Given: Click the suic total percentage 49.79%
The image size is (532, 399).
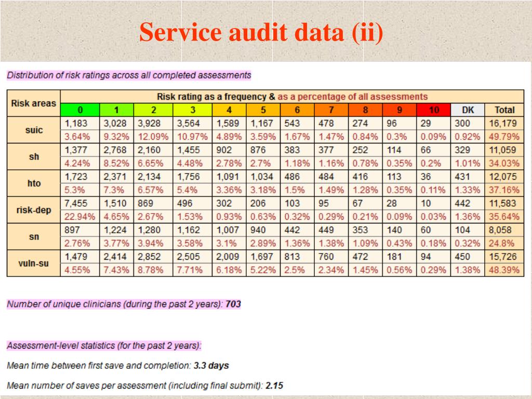Looking at the screenshot, I should (504, 137).
